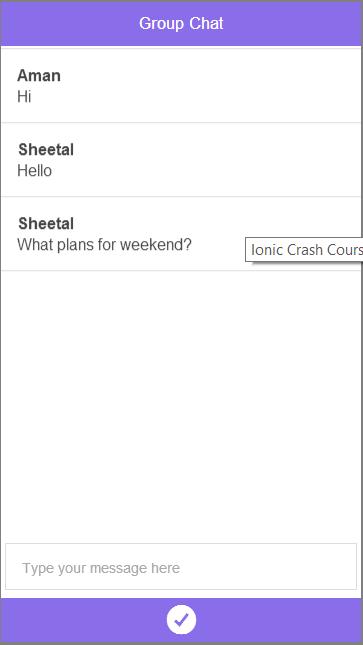This screenshot has height=645, width=363.
Task: Click the word 'Chat' in the header
Action: (x=206, y=23)
